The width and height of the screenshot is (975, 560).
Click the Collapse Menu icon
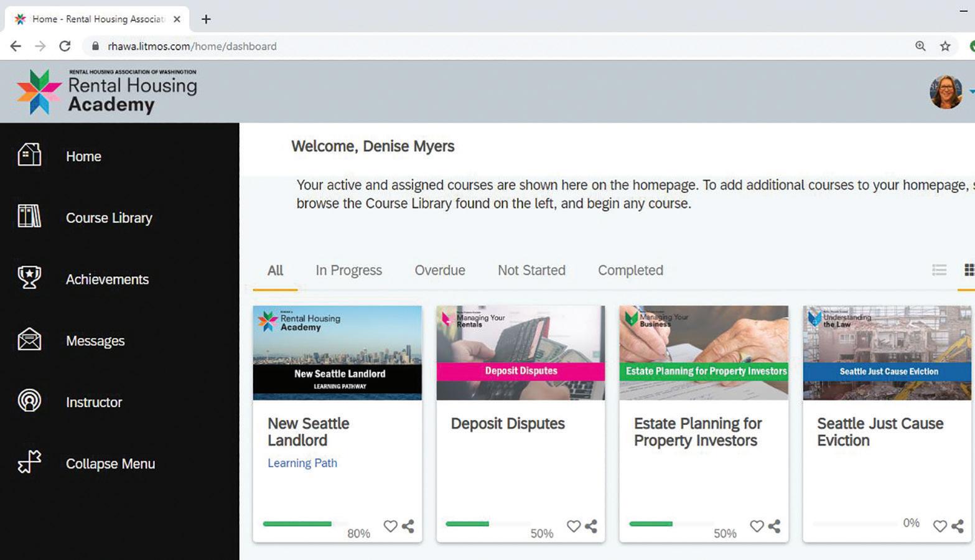tap(29, 462)
